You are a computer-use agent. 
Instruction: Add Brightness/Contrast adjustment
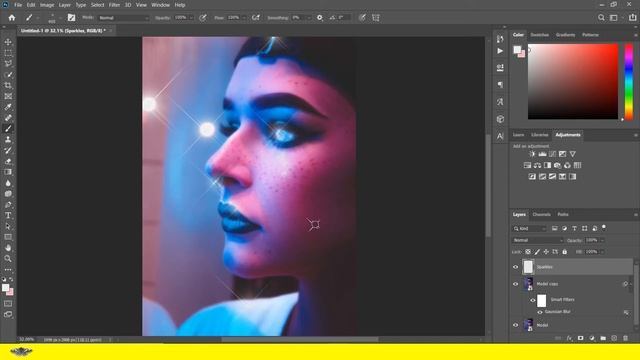[532, 154]
